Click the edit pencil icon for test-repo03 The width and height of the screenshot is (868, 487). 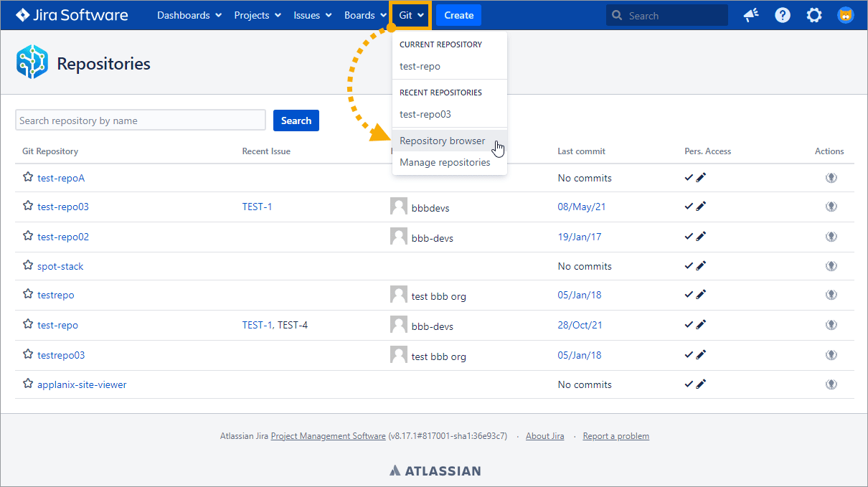(x=701, y=207)
